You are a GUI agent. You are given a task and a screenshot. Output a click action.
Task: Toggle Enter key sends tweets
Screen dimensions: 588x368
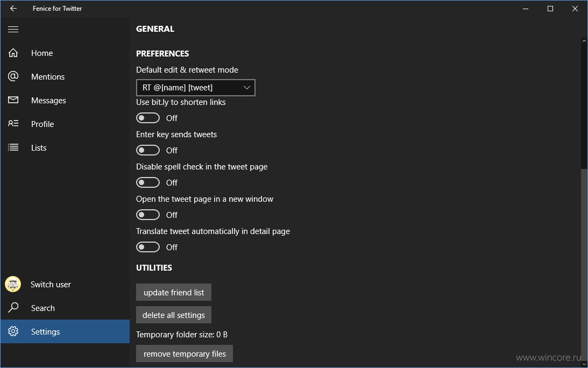[x=148, y=151]
